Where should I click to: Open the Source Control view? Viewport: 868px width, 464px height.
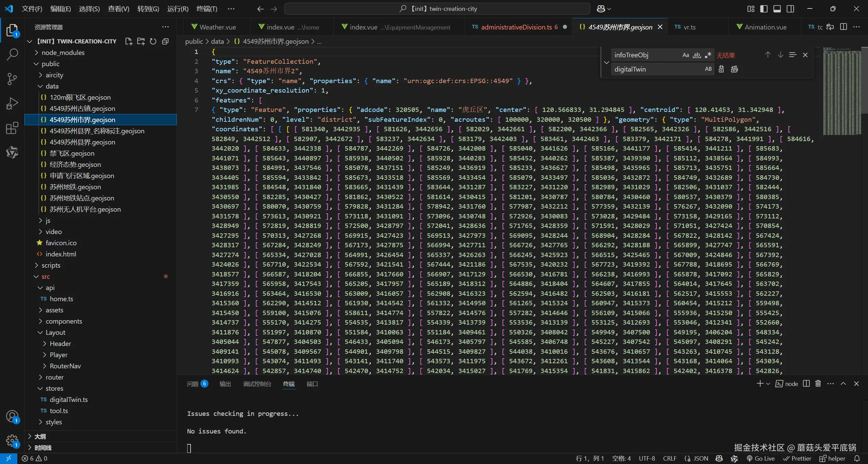[x=12, y=79]
